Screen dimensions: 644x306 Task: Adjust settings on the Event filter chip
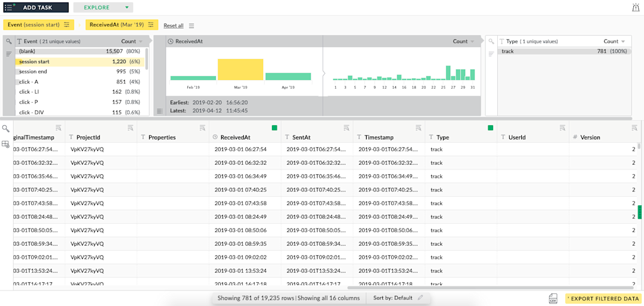[67, 24]
